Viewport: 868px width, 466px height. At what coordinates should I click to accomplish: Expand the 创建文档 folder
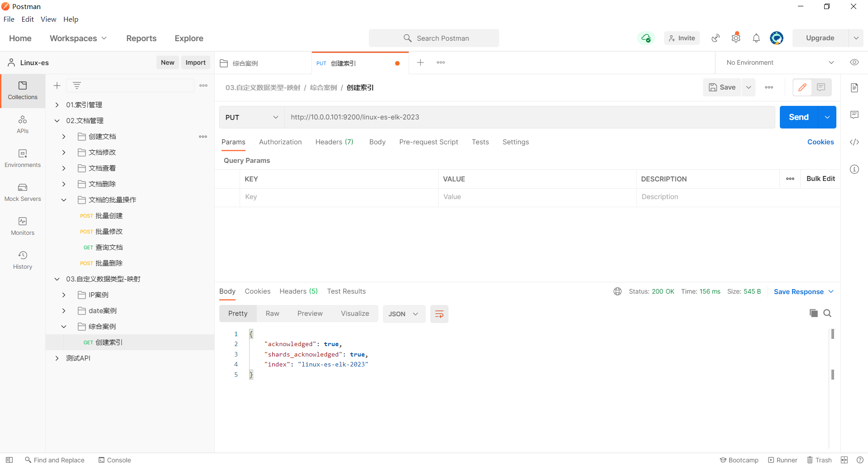pos(64,137)
